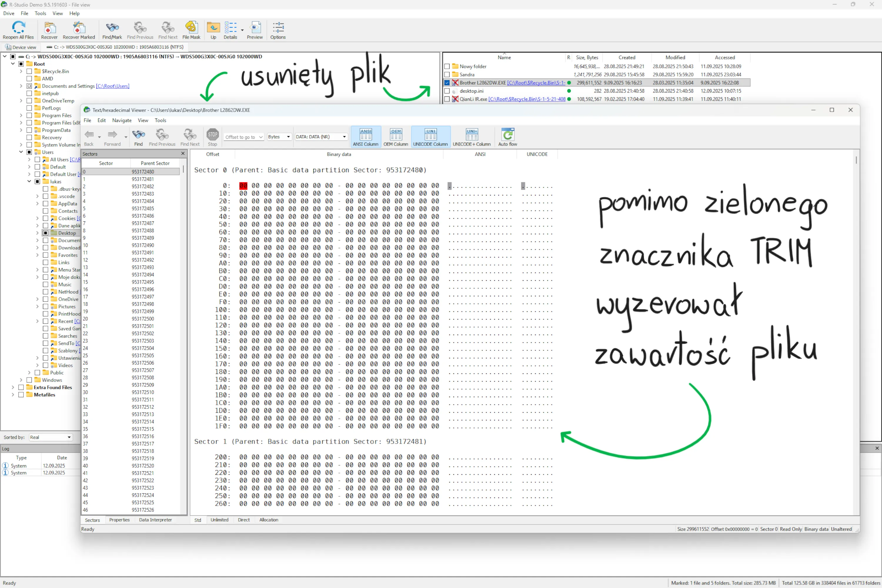
Task: Enable Auto flow in hex viewer
Action: [508, 137]
